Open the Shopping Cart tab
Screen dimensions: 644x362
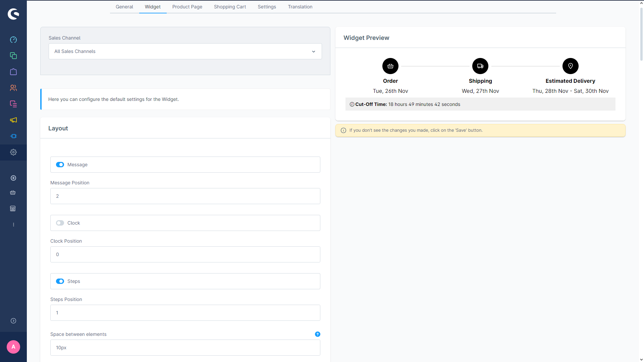[x=230, y=7]
